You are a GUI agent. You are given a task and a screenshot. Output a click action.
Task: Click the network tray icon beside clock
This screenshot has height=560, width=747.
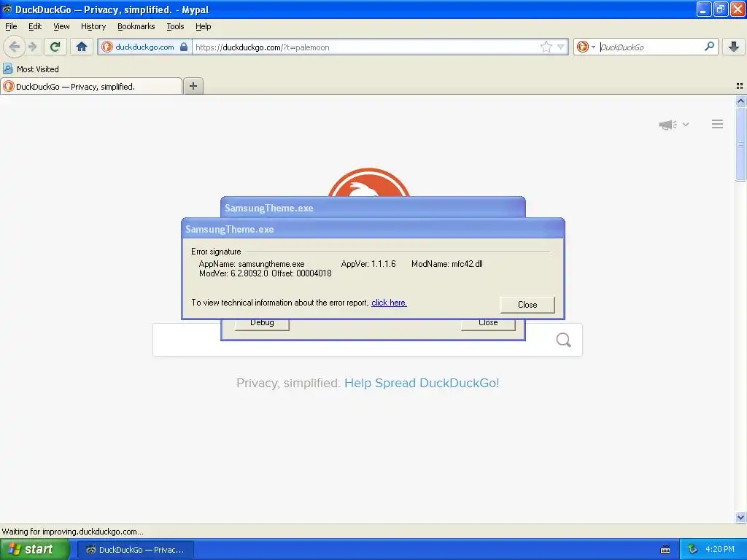[692, 549]
